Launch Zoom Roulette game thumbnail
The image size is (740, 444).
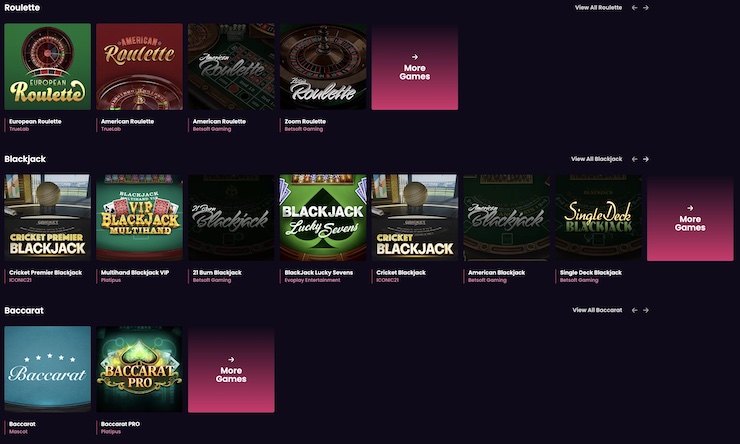coord(323,67)
